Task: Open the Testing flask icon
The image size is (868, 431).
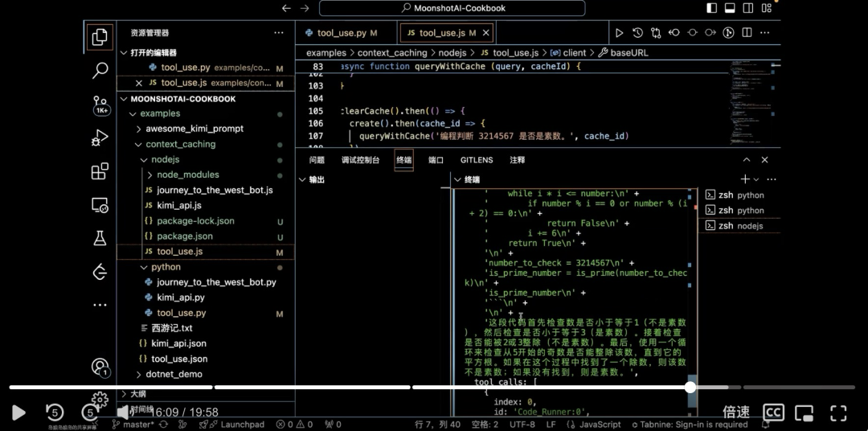Action: tap(100, 238)
